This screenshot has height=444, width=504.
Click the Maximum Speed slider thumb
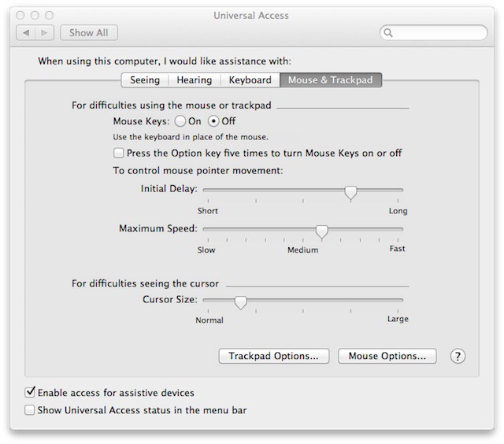(321, 231)
